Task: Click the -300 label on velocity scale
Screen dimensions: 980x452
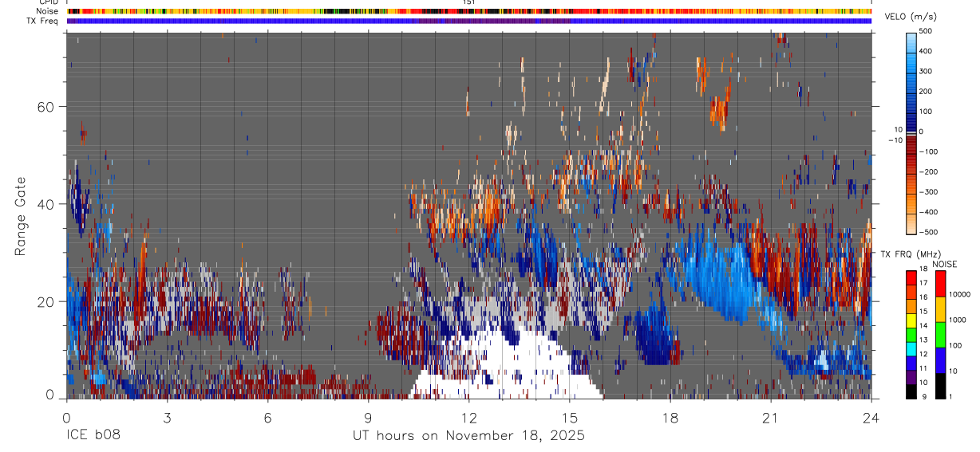Action: coord(927,192)
